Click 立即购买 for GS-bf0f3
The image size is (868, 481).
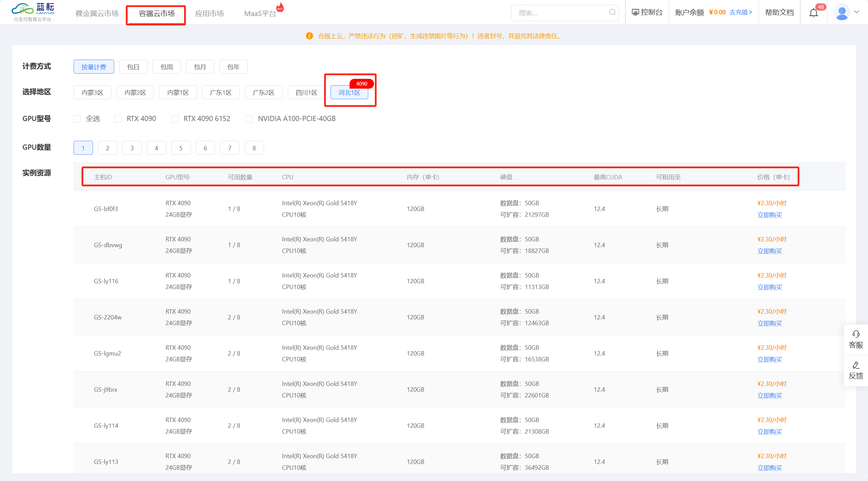pos(769,215)
